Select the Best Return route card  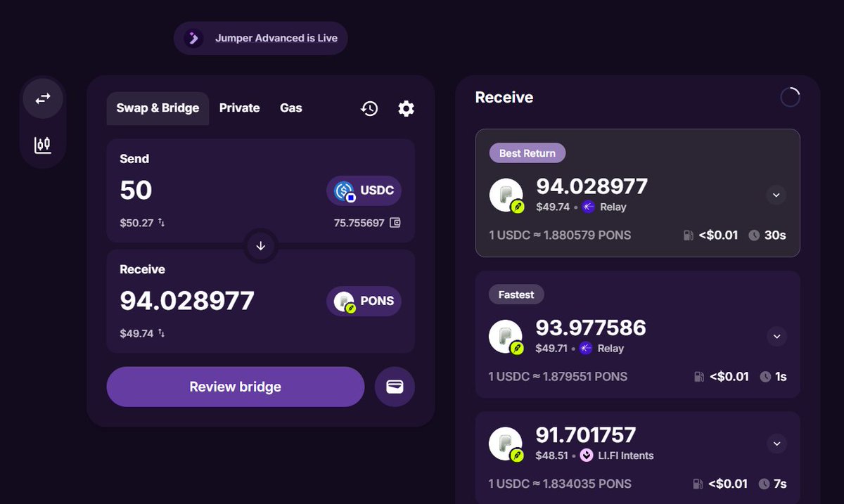[x=637, y=193]
